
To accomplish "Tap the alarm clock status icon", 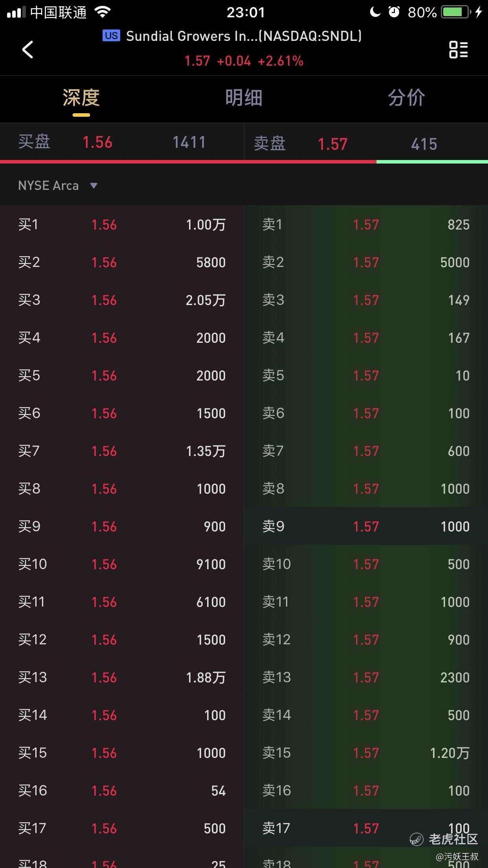I will pos(394,12).
